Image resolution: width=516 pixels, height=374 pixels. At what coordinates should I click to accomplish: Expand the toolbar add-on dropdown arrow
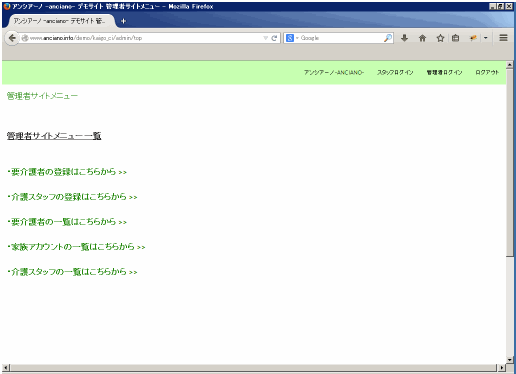pyautogui.click(x=486, y=38)
